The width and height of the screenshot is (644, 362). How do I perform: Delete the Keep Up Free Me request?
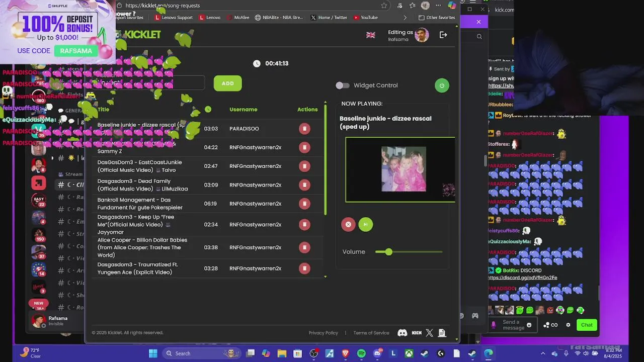[x=304, y=225]
